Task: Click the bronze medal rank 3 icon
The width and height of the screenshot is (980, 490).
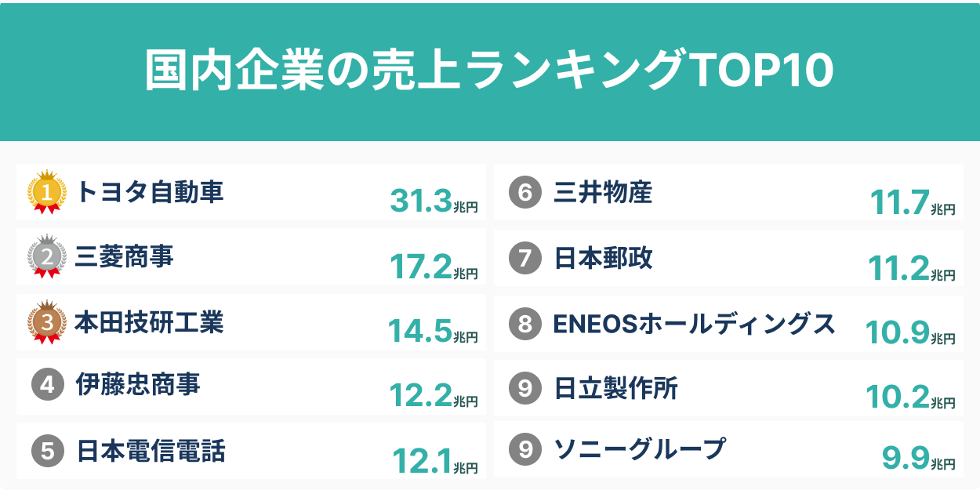Action: point(46,322)
